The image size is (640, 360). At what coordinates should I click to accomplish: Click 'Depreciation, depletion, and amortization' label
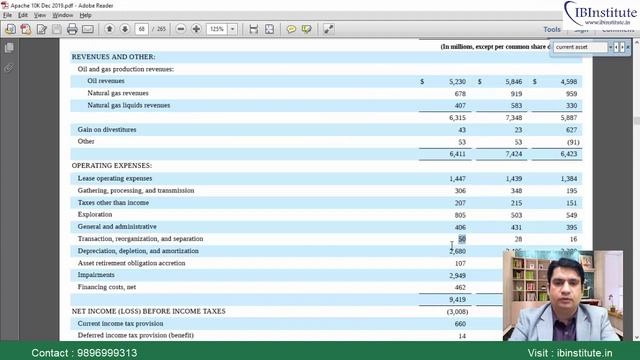pyautogui.click(x=138, y=251)
